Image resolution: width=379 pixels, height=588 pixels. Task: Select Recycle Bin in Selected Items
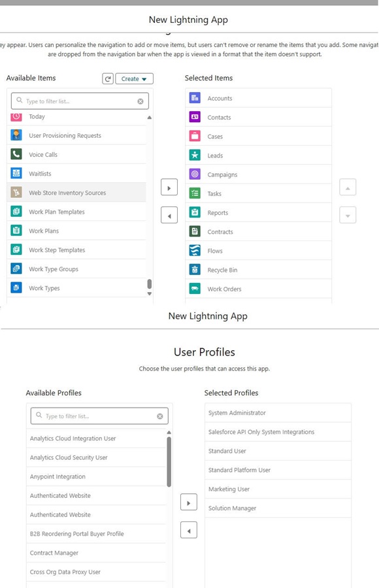[259, 270]
